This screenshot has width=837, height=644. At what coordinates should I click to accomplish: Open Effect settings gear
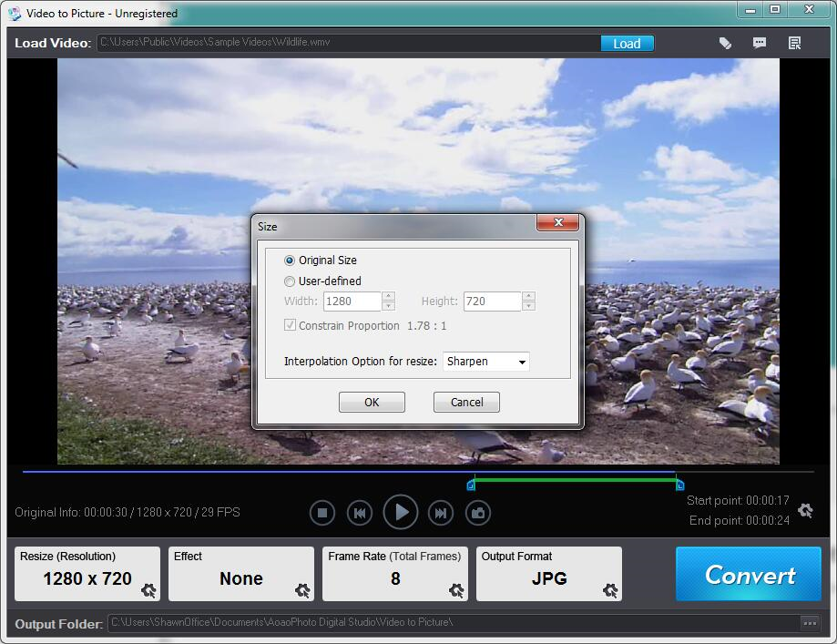pyautogui.click(x=302, y=590)
